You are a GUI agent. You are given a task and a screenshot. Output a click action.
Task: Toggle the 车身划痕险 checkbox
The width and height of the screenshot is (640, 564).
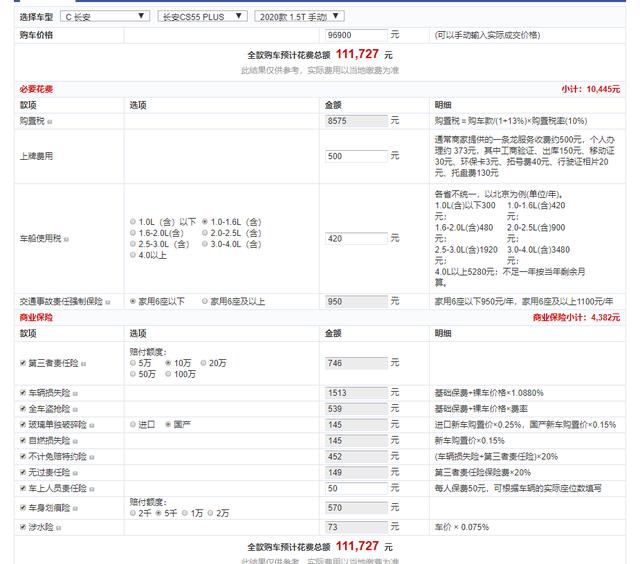tap(23, 508)
